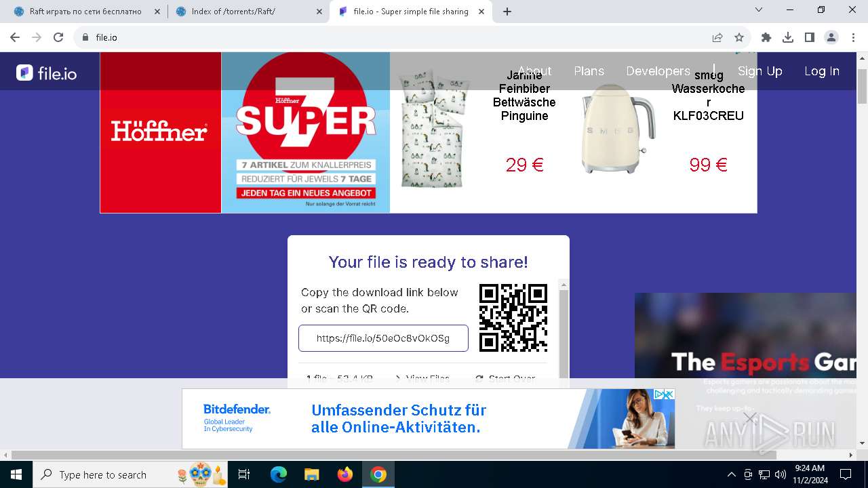Open the volume control in tray
The image size is (868, 488).
pos(780,474)
